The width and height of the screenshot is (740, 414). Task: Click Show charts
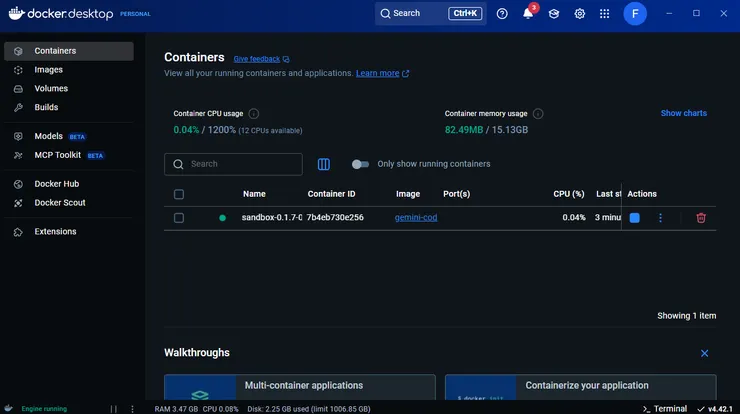point(683,113)
